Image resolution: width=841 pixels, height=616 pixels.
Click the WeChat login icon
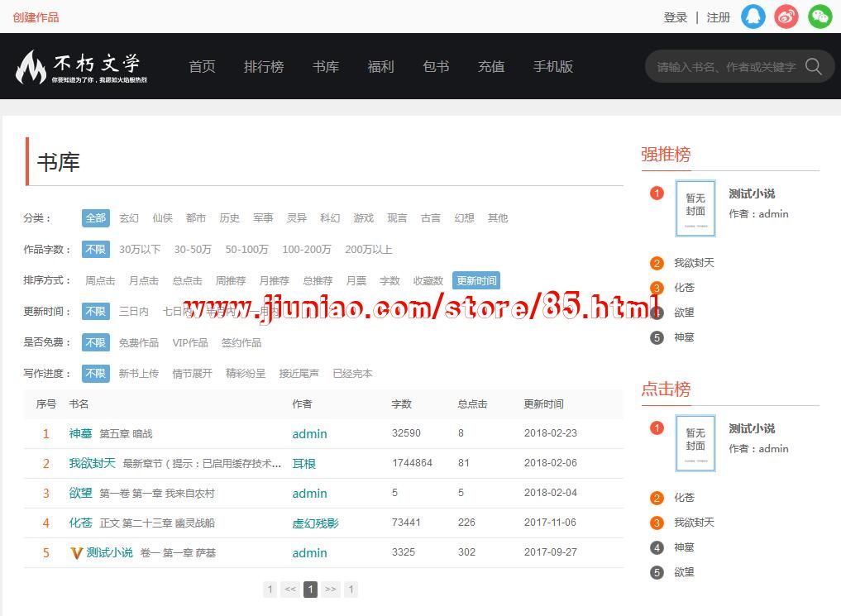[x=819, y=17]
